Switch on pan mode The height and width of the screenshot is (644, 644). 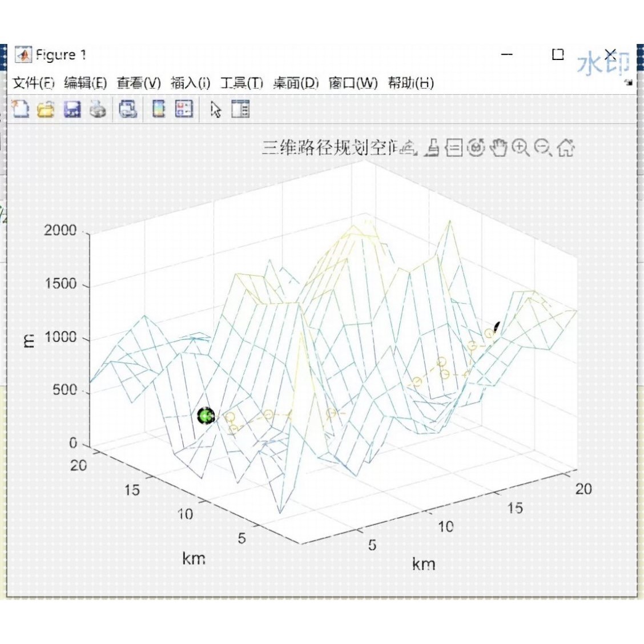[497, 150]
